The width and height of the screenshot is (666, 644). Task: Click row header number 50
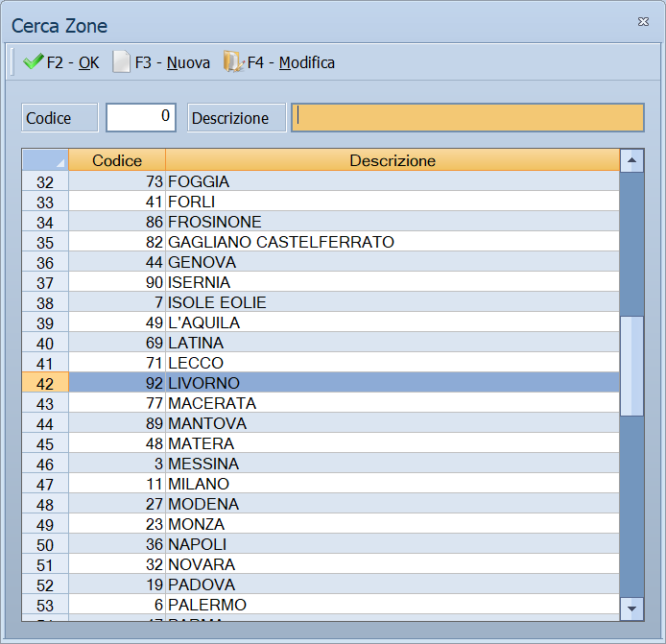45,544
